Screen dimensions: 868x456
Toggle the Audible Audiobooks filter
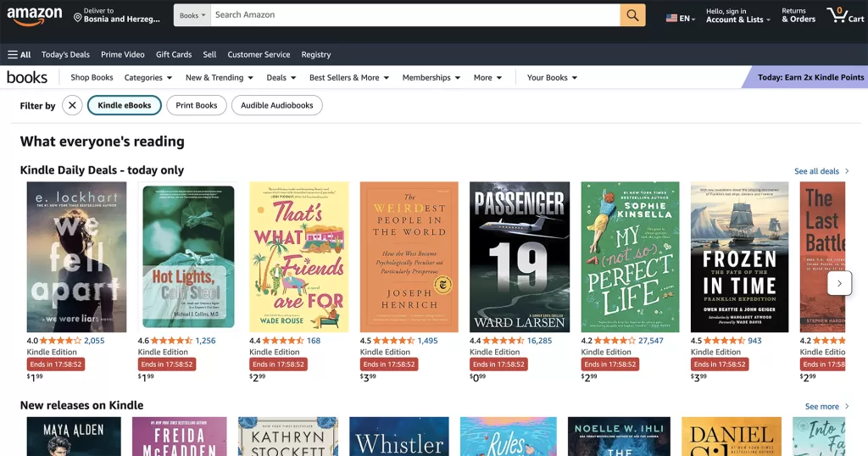[277, 105]
